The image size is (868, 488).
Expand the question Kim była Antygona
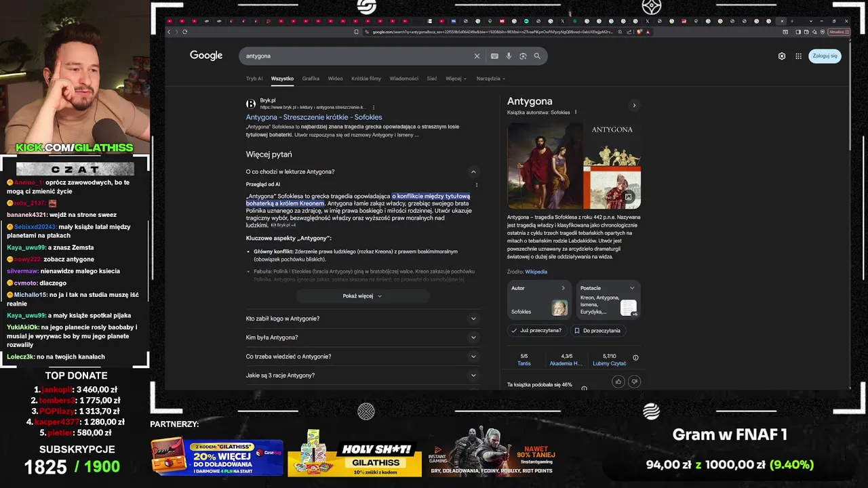click(363, 338)
